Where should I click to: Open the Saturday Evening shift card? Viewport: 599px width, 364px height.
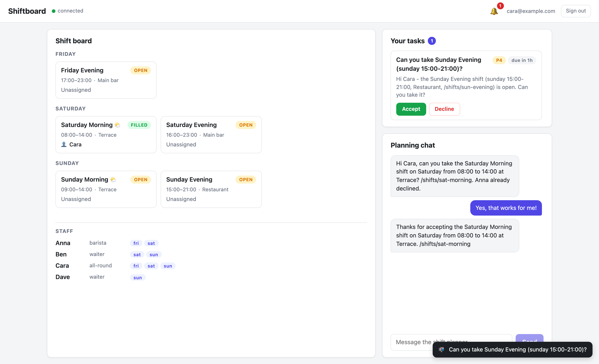click(211, 135)
